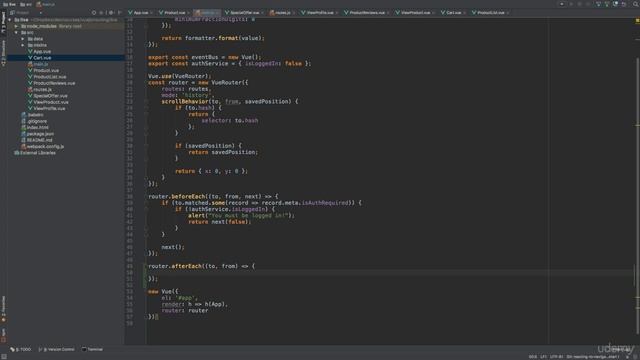Toggle tool window buttons icon in status bar corner
The width and height of the screenshot is (640, 360).
(4, 357)
